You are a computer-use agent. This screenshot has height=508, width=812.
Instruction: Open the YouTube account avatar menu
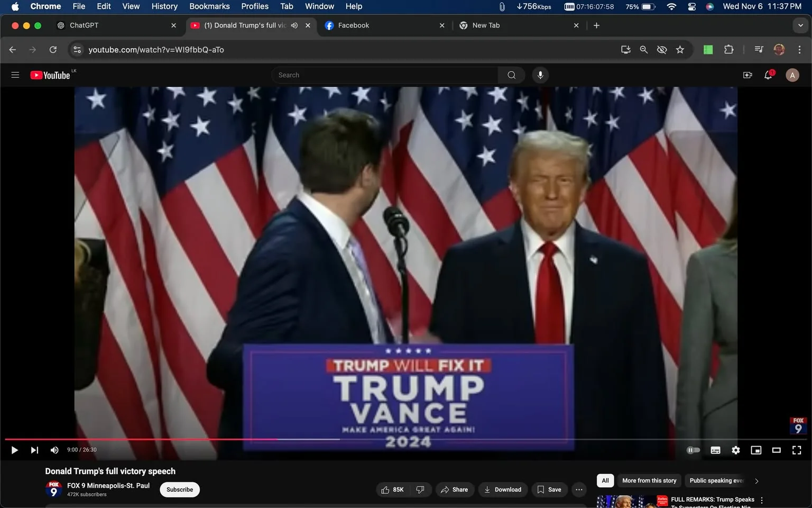coord(792,75)
